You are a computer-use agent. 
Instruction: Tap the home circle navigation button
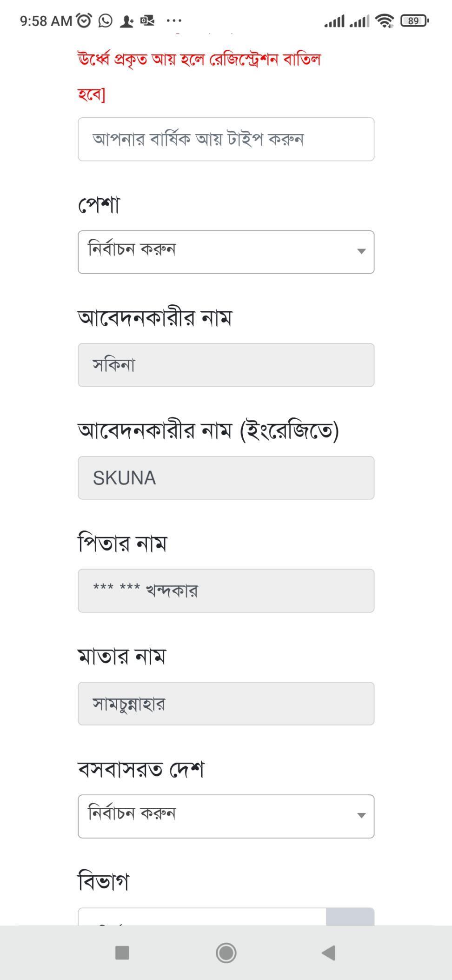coord(226,953)
